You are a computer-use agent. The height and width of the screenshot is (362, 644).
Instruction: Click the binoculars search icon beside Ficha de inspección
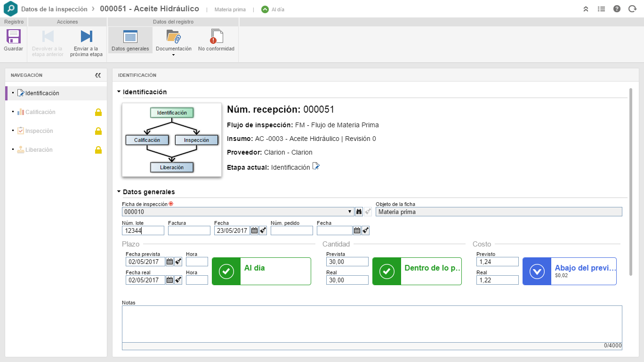click(x=359, y=212)
